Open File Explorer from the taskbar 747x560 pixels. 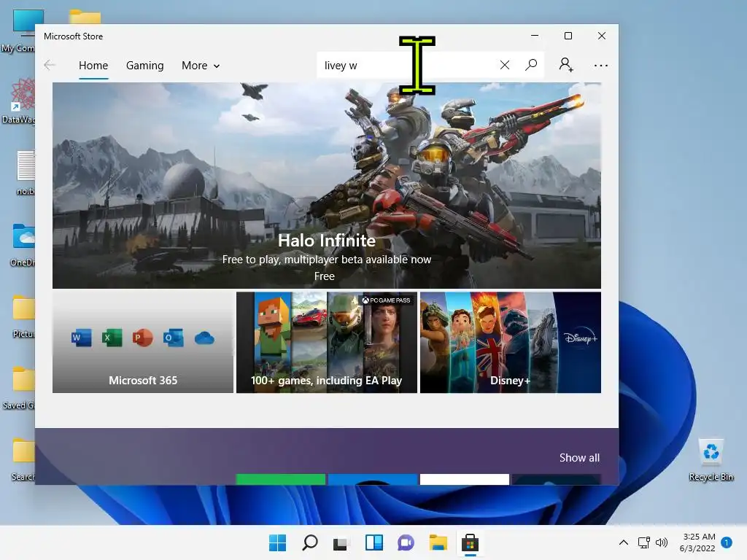(438, 542)
